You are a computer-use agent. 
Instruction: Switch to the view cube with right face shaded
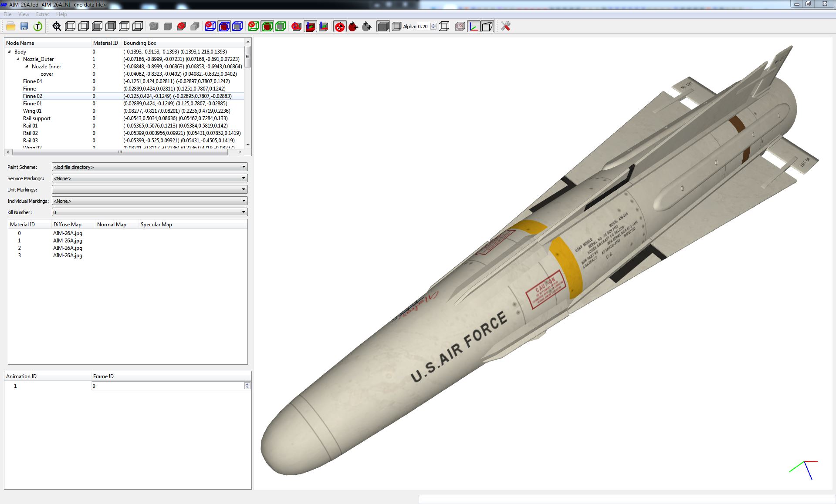click(x=84, y=27)
